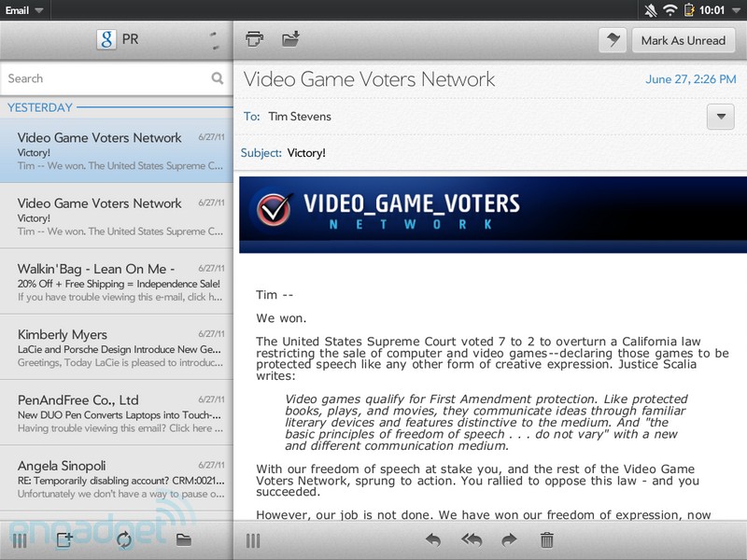Click Mark As Unread button
This screenshot has width=747, height=560.
tap(684, 40)
